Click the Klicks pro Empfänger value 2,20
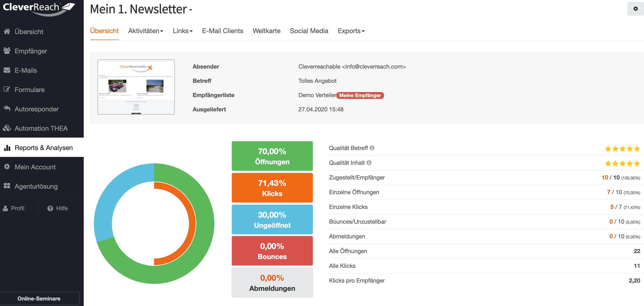This screenshot has width=644, height=306. (x=635, y=281)
